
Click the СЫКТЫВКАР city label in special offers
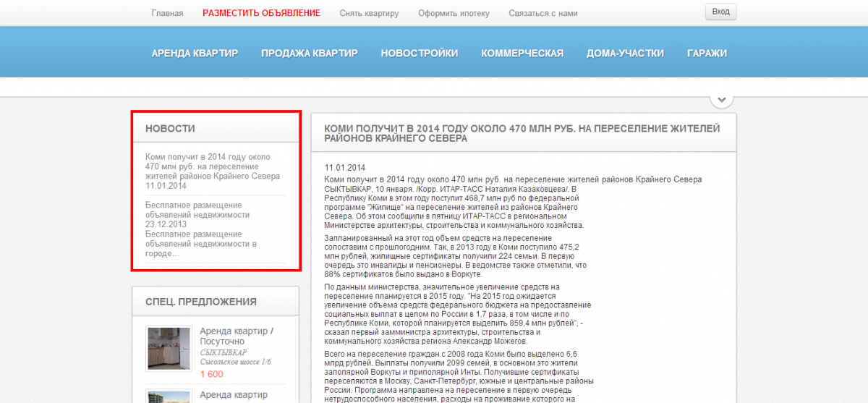point(224,352)
